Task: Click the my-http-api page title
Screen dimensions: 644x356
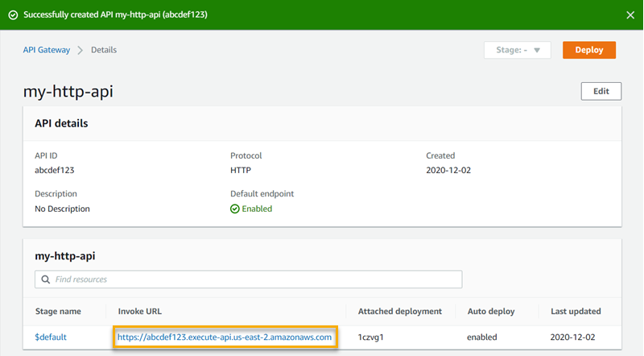Action: click(68, 91)
